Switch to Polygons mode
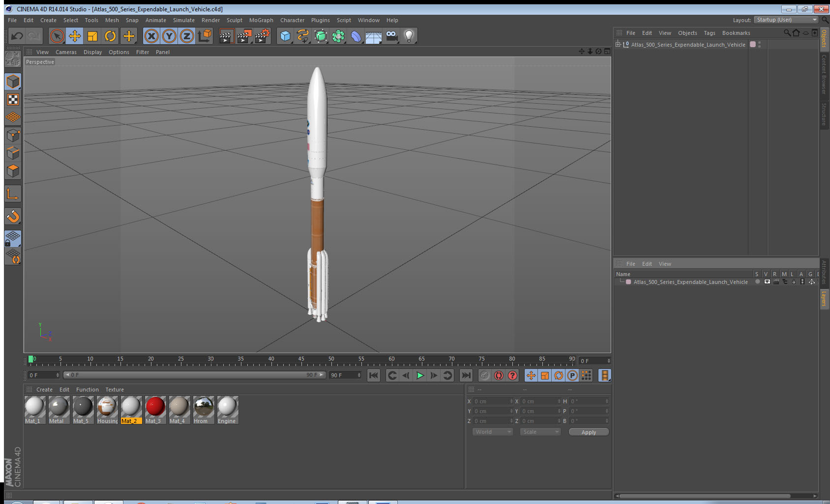830x504 pixels. (x=13, y=171)
